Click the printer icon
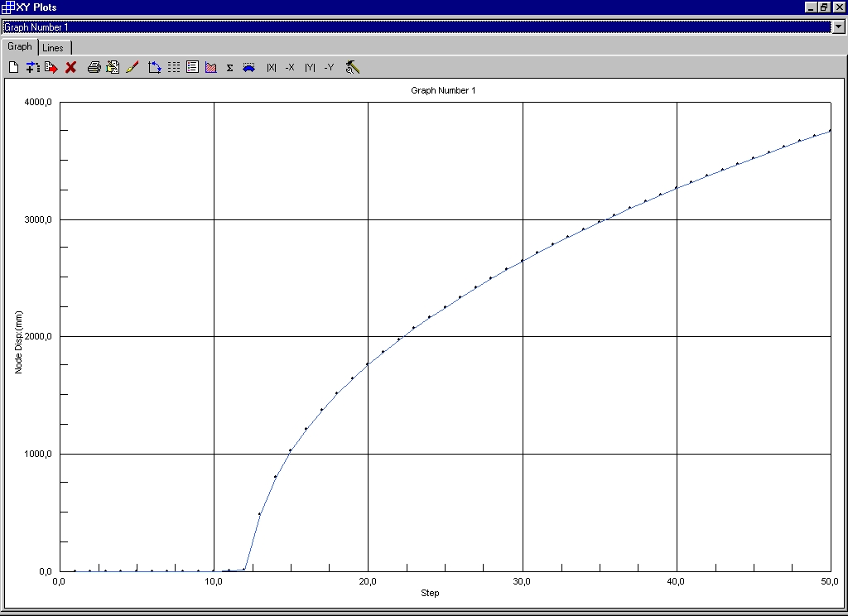Viewport: 848px width, 616px height. pos(94,67)
